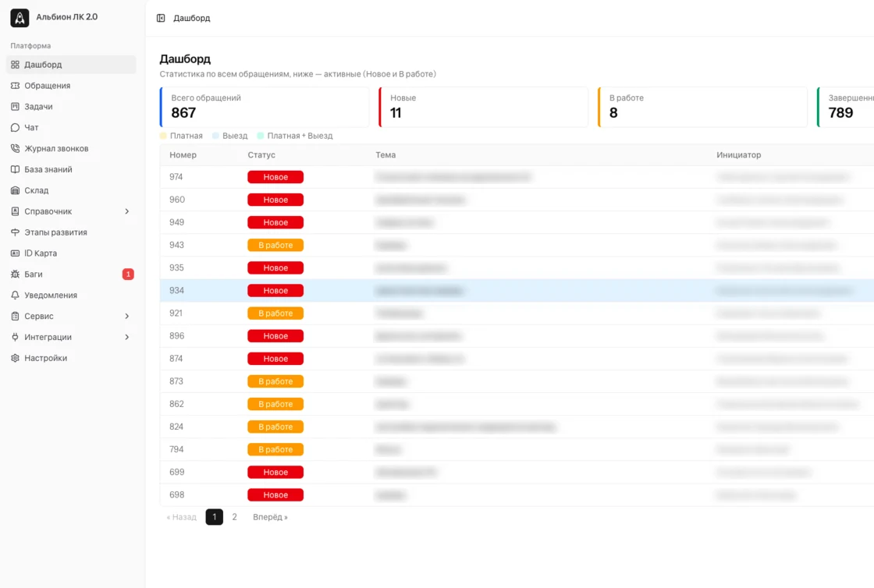Open Уведомления bell icon

pos(15,295)
